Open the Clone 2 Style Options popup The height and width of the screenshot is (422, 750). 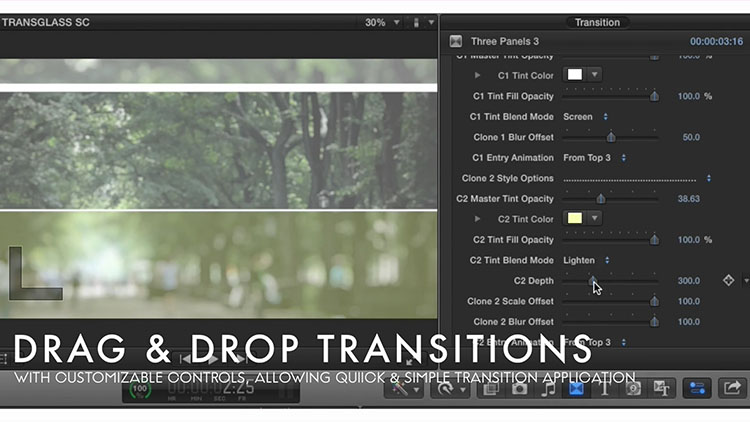click(x=637, y=178)
